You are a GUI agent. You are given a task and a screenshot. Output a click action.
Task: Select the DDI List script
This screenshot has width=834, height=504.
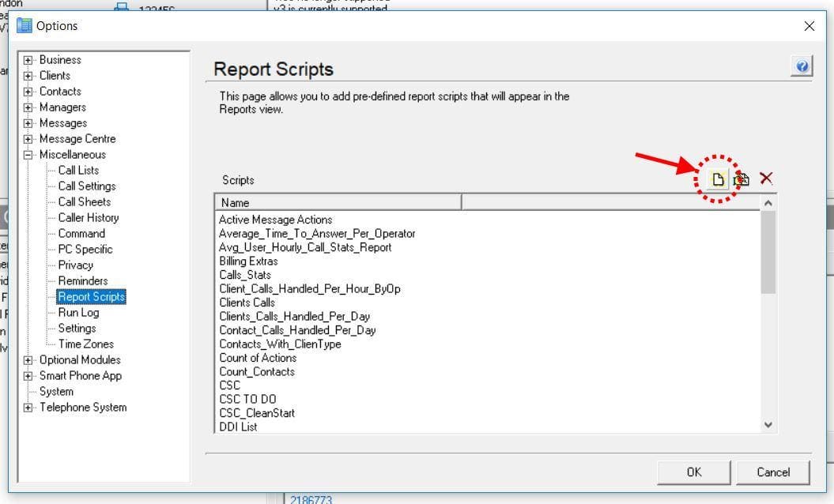pos(238,427)
